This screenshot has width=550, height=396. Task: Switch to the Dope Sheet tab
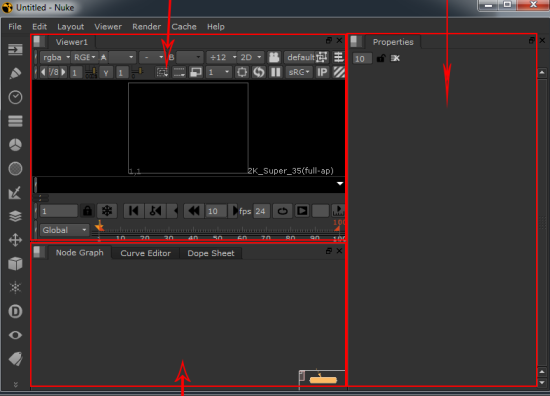tap(210, 253)
